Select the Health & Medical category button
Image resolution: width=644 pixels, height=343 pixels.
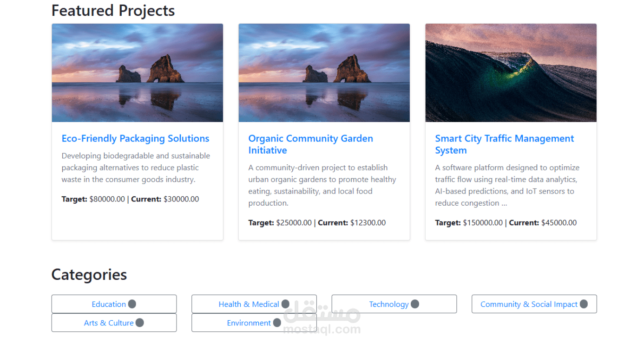pyautogui.click(x=254, y=304)
